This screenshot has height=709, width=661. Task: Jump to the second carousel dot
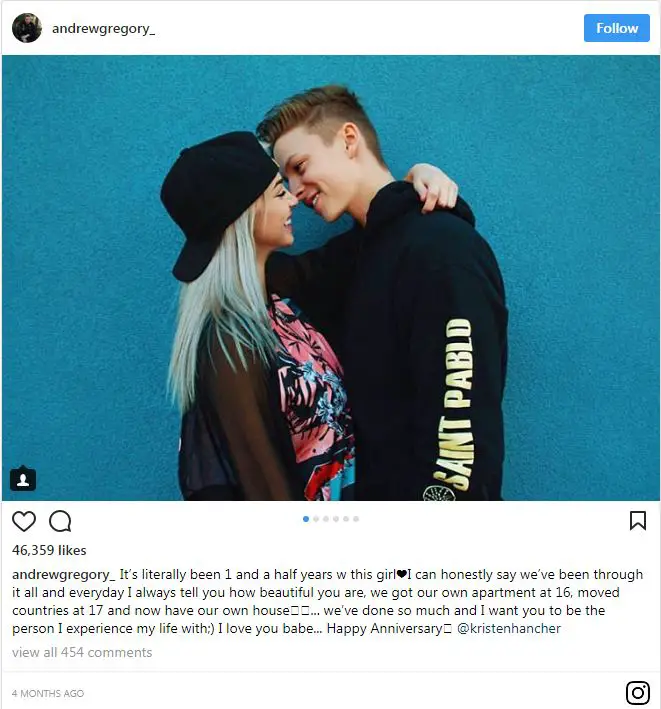(316, 519)
